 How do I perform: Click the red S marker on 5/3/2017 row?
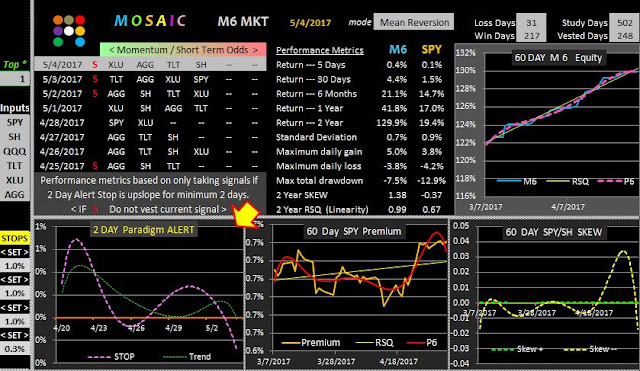point(95,79)
